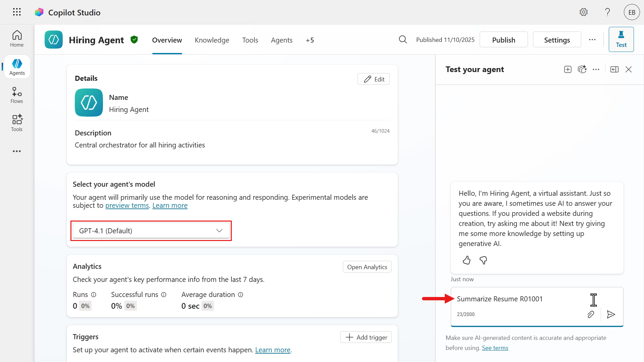Edit the agent Details section
The height and width of the screenshot is (362, 644).
point(373,79)
